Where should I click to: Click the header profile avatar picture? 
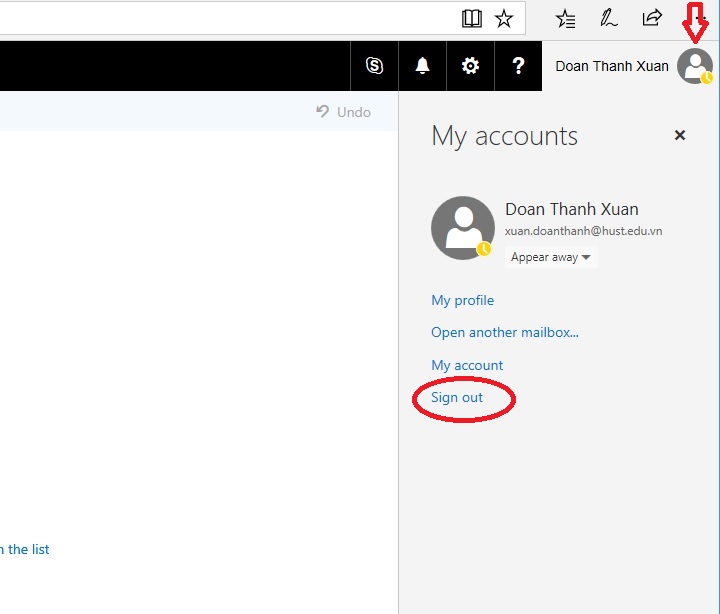[694, 66]
